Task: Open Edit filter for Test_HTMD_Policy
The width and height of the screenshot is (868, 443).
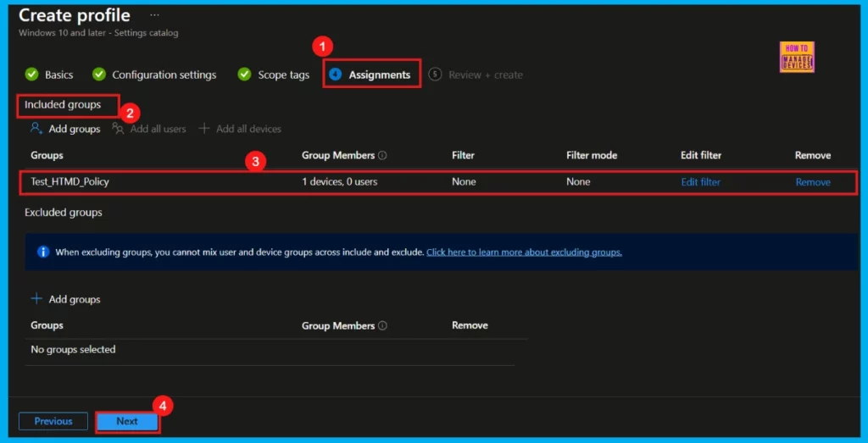Action: coord(701,182)
